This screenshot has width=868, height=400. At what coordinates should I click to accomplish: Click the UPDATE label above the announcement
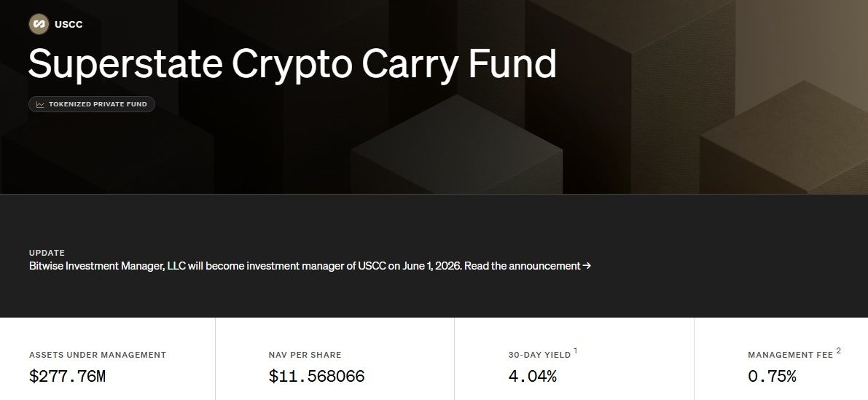click(47, 253)
